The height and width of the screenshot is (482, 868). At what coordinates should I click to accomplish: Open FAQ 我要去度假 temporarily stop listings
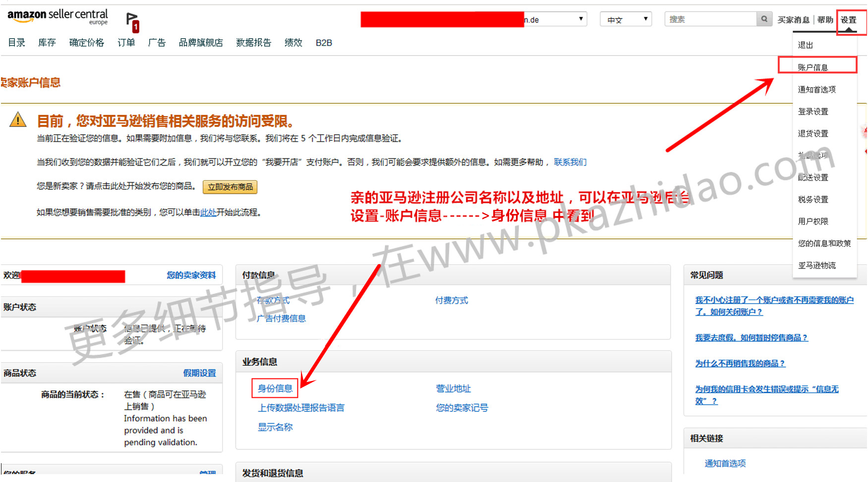pos(752,337)
